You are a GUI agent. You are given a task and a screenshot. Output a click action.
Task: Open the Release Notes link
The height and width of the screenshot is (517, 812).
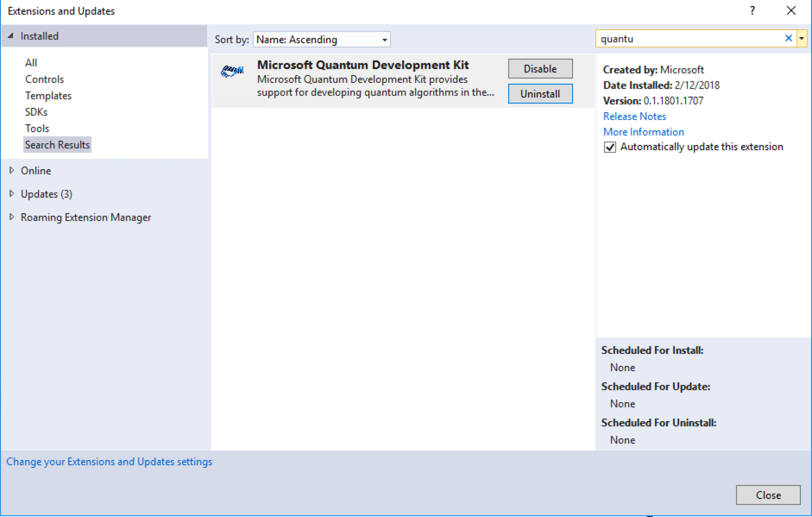[x=635, y=116]
